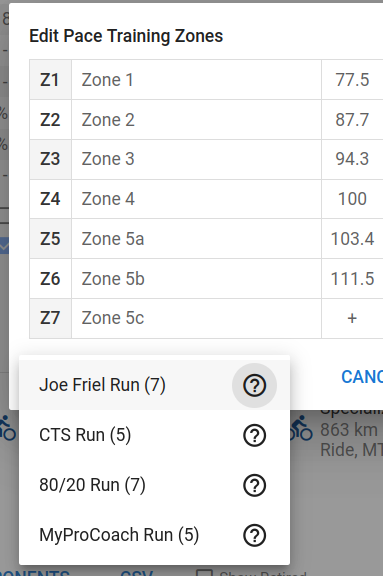This screenshot has width=383, height=576.
Task: Click the cyclist icon beside 863 km
Action: point(302,428)
